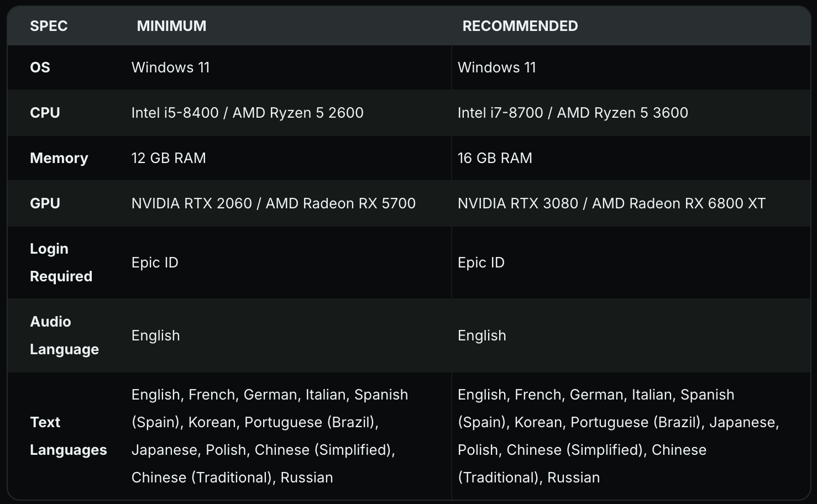
Task: Click the recommended text languages list
Action: coord(618,436)
